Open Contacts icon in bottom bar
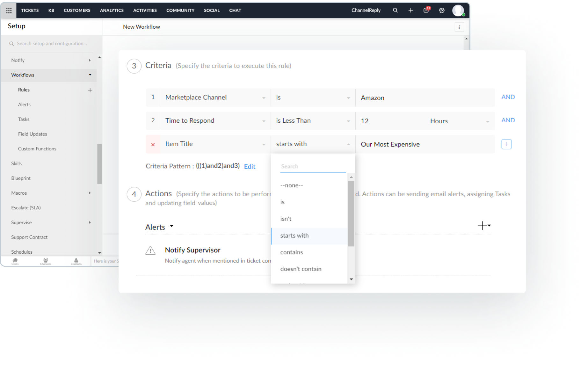Viewport: 588px width, 368px height. click(76, 262)
